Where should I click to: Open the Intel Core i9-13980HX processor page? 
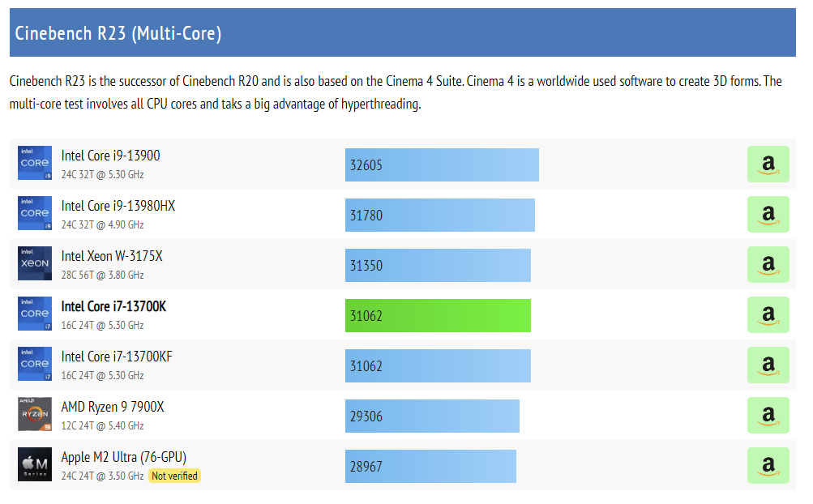tap(118, 207)
